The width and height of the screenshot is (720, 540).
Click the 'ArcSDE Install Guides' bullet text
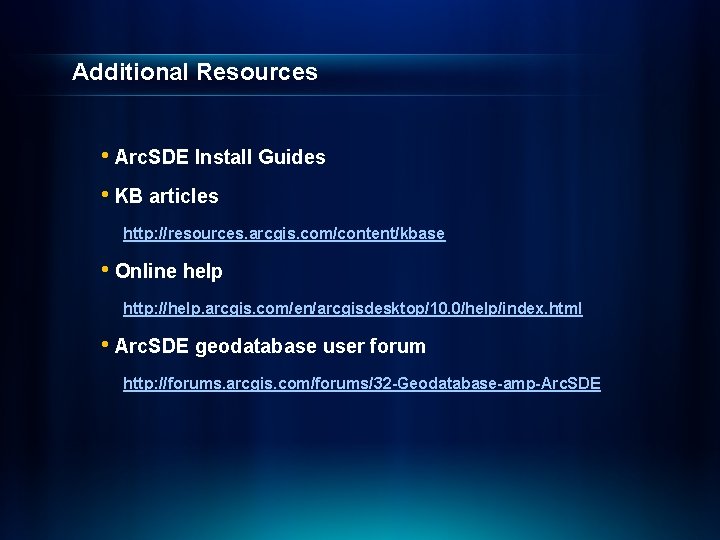tap(220, 157)
